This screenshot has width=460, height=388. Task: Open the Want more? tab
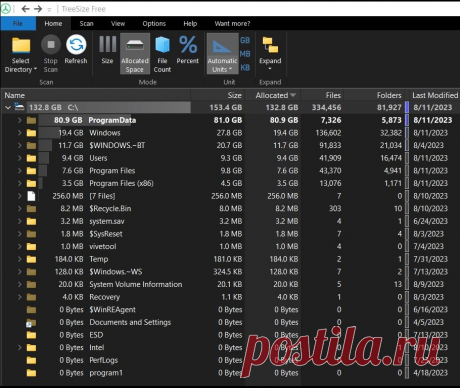pos(232,23)
